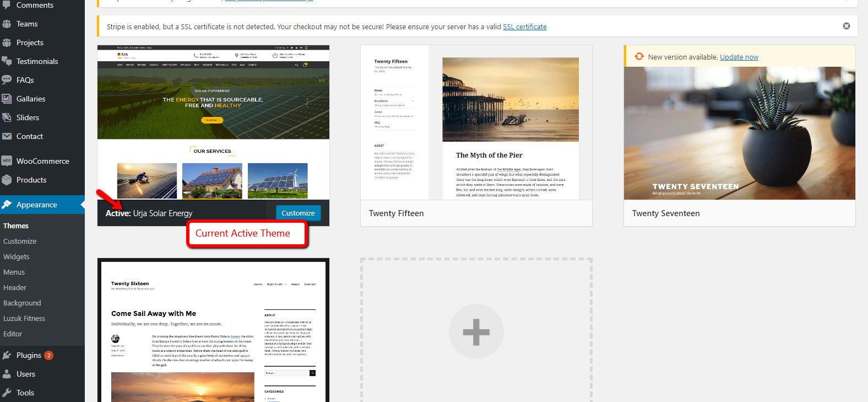Viewport: 868px width, 402px height.
Task: Open the WooCommerce menu
Action: click(x=42, y=161)
